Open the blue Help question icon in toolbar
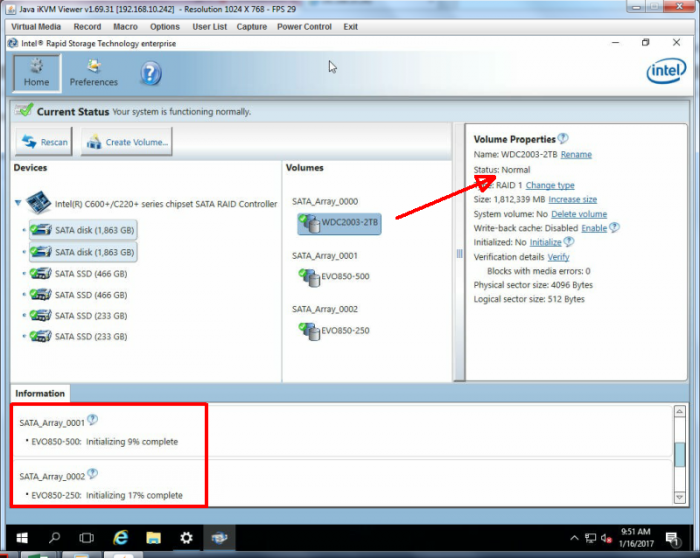 pos(151,74)
